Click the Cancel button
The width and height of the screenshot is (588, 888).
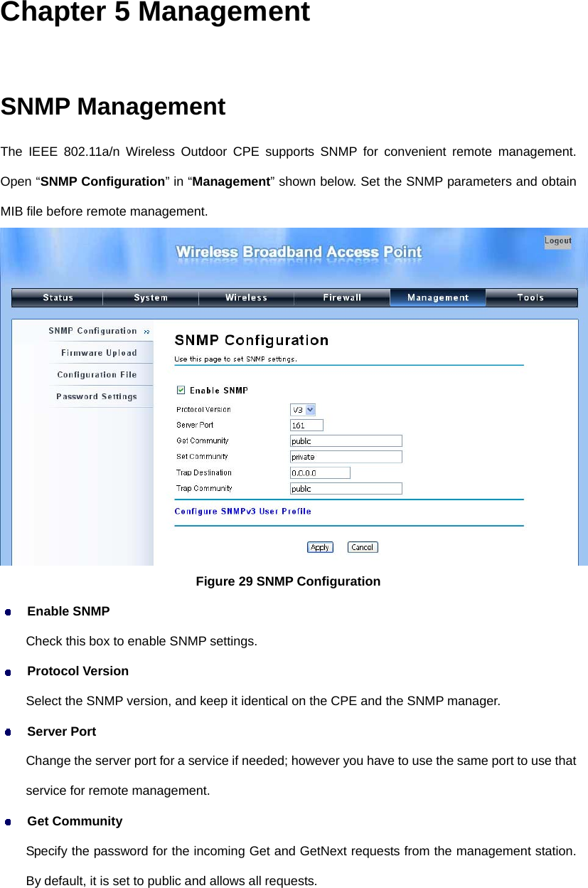click(x=363, y=547)
